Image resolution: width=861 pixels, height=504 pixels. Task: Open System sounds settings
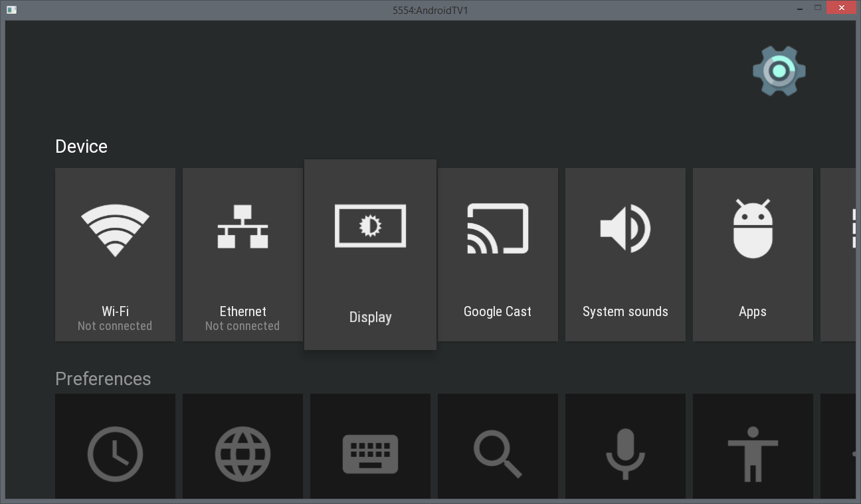(625, 254)
